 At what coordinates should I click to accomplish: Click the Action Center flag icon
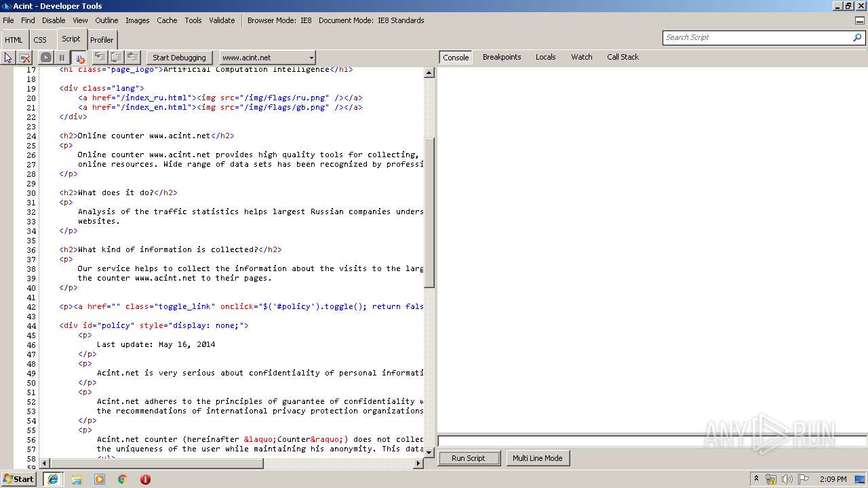(804, 479)
